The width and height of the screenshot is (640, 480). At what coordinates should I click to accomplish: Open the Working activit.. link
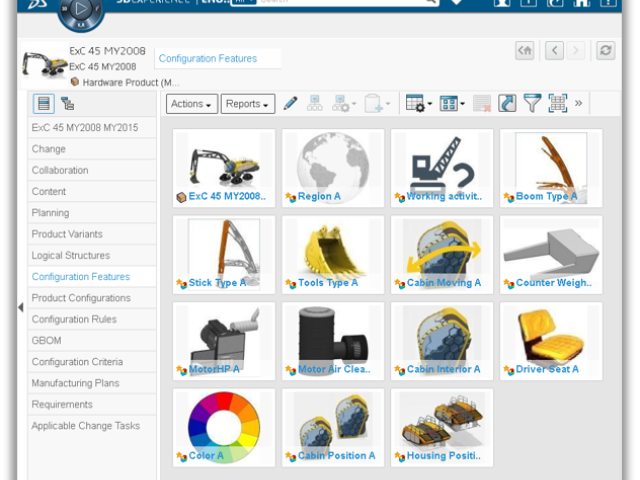444,196
